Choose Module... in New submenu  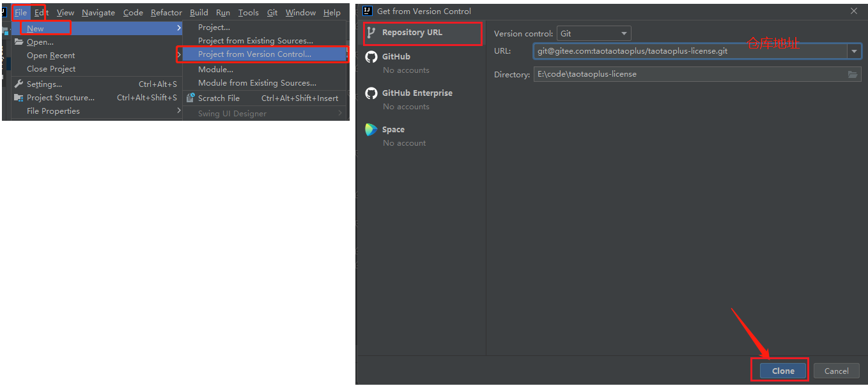point(265,69)
